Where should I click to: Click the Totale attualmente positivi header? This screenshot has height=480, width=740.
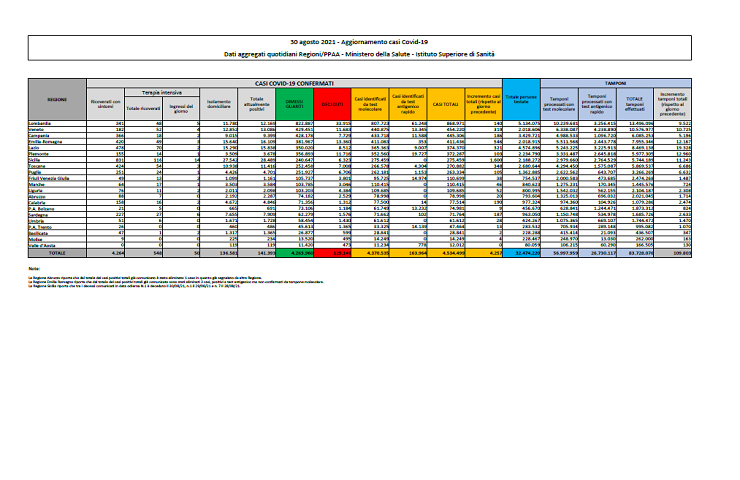256,102
